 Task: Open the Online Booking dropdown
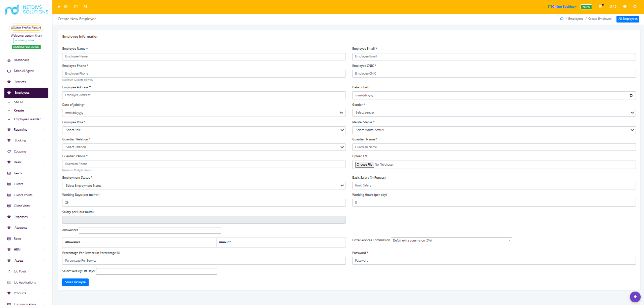(562, 7)
